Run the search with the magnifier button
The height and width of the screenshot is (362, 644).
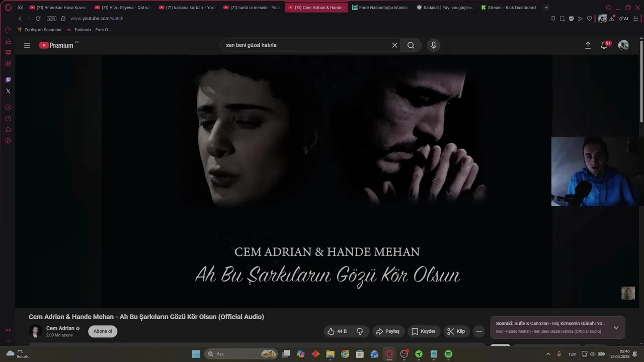(x=411, y=45)
